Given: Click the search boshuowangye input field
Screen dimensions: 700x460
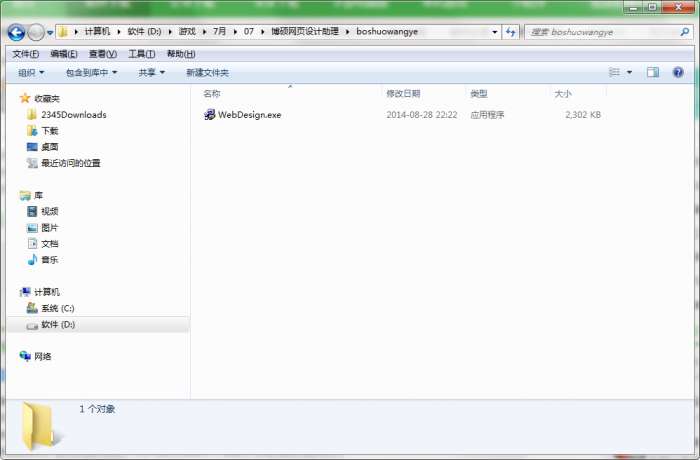Looking at the screenshot, I should [x=602, y=32].
